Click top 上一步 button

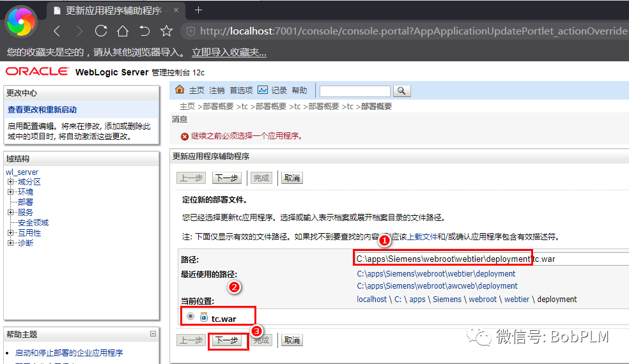[x=191, y=178]
